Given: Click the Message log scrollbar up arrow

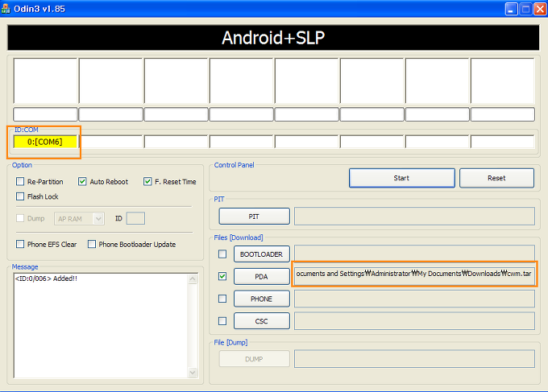Looking at the screenshot, I should coord(193,279).
